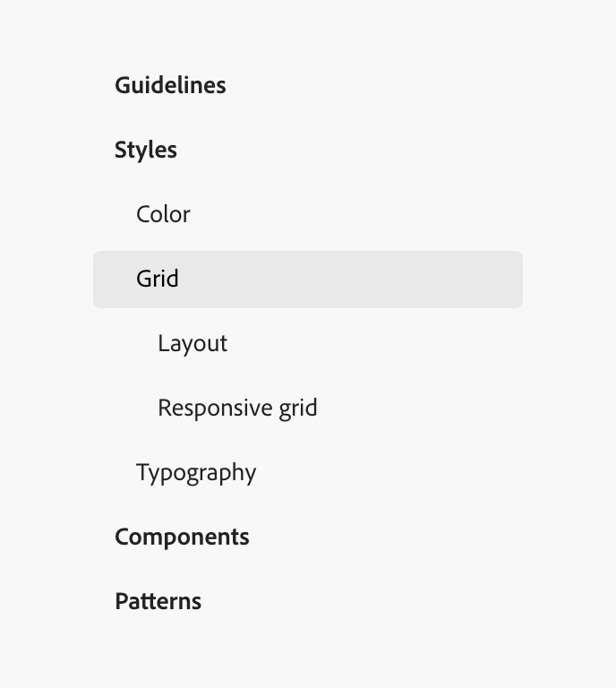The width and height of the screenshot is (616, 688).
Task: Choose Responsive grid from Grid children
Action: [237, 408]
